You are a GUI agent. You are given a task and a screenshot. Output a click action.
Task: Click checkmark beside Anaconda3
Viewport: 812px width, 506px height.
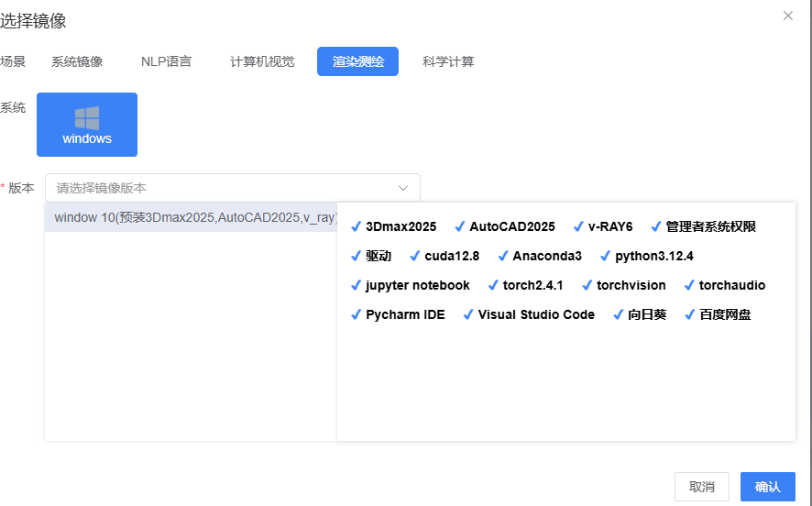[503, 256]
